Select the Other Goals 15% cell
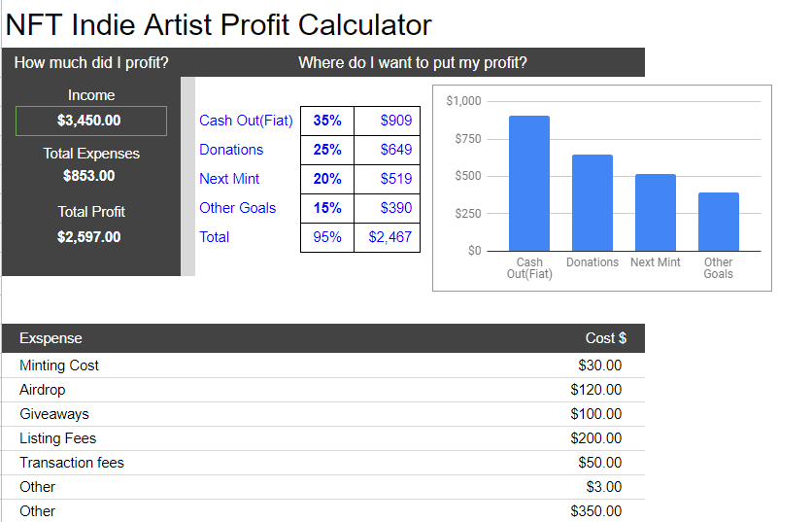 [327, 208]
